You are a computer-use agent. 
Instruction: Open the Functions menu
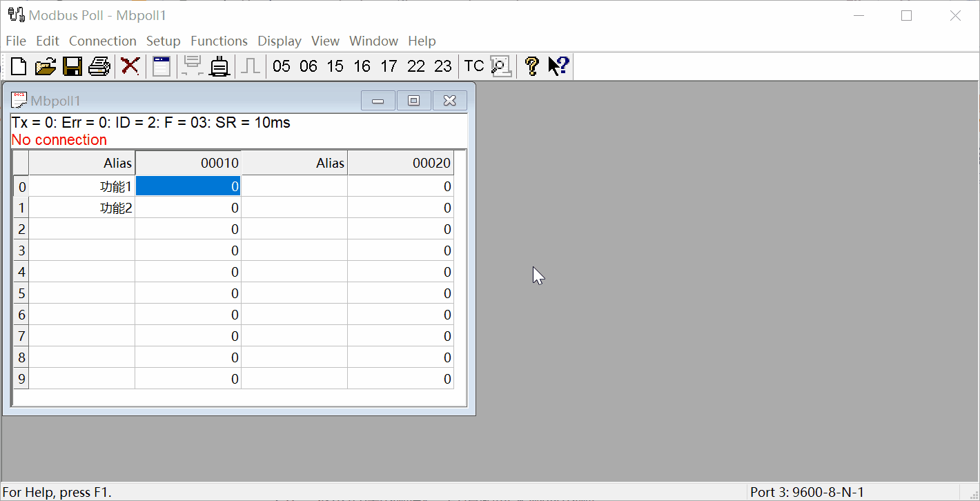219,41
